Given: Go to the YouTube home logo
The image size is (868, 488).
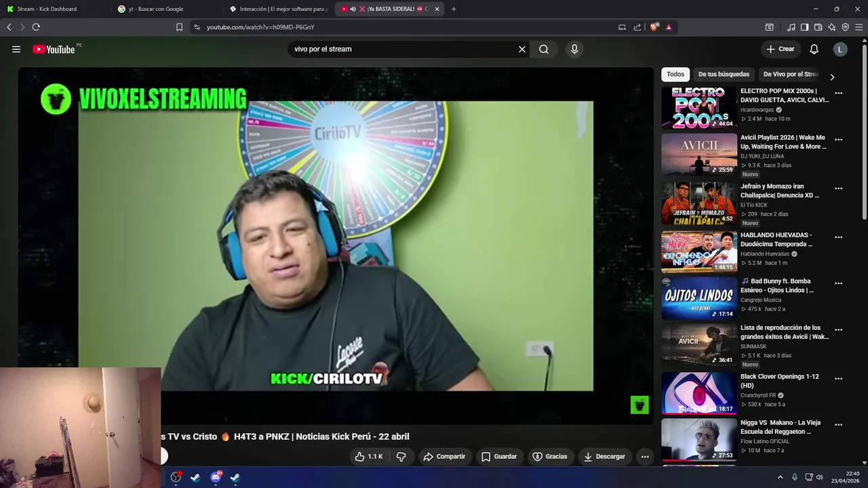Looking at the screenshot, I should pyautogui.click(x=54, y=49).
